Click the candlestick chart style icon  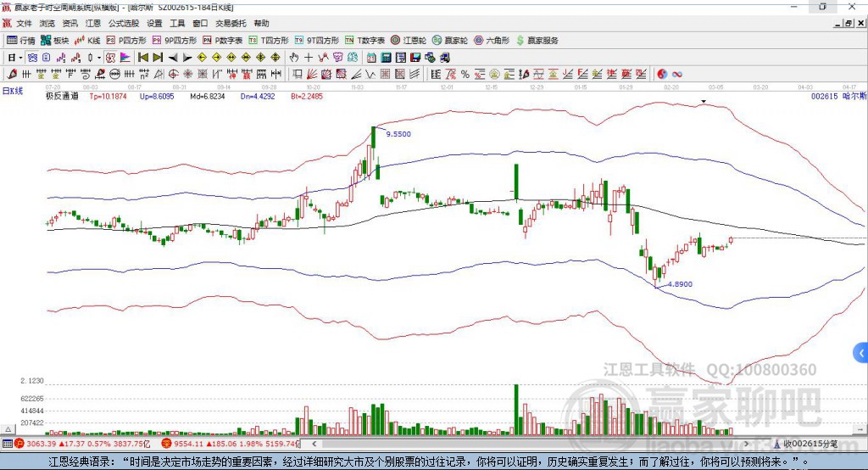click(x=90, y=58)
